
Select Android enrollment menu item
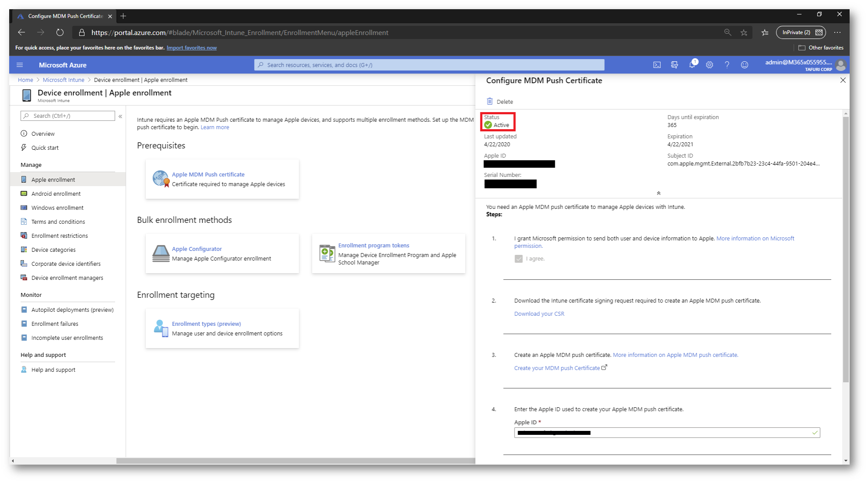pyautogui.click(x=68, y=194)
